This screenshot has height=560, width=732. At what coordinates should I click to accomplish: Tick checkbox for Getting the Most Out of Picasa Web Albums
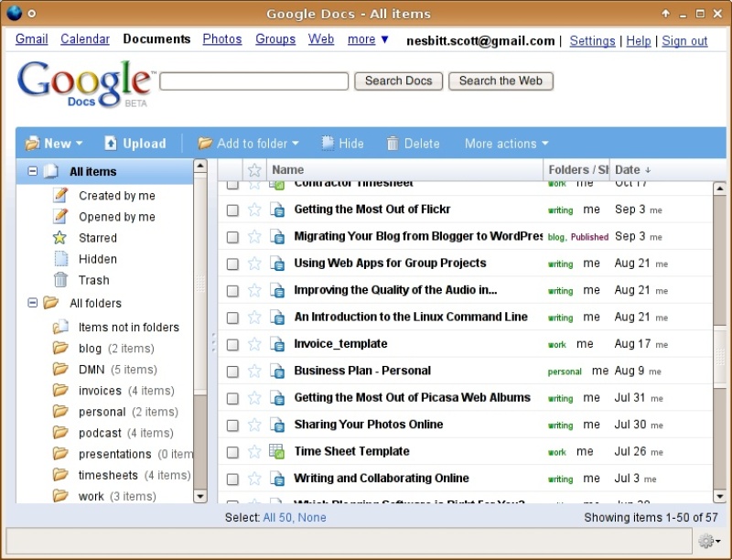click(x=232, y=399)
